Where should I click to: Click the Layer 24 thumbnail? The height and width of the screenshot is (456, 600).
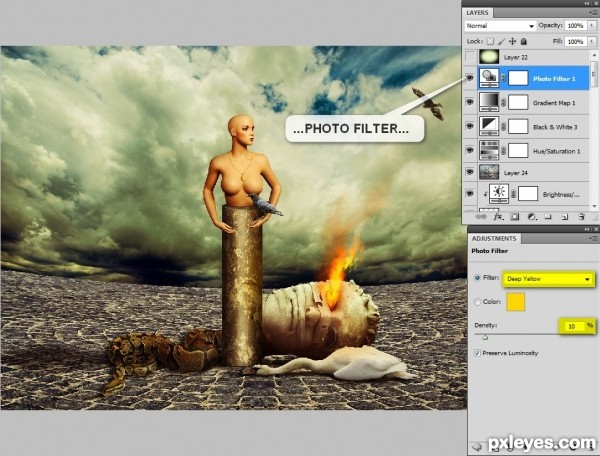(x=489, y=172)
